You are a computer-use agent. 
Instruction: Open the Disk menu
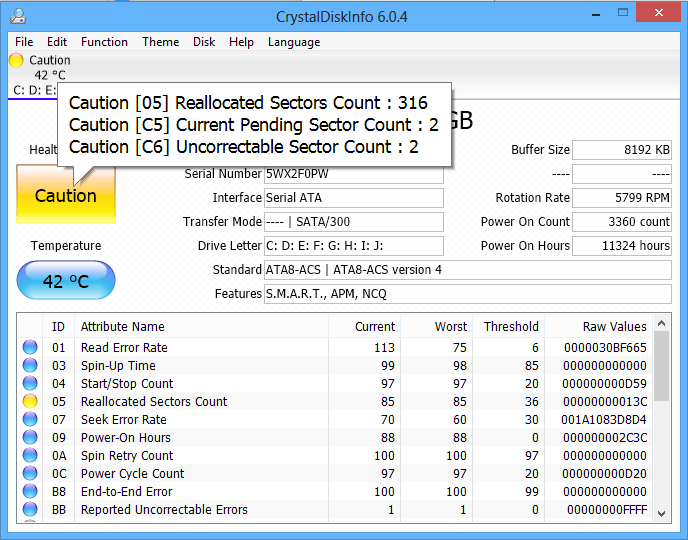pyautogui.click(x=204, y=42)
